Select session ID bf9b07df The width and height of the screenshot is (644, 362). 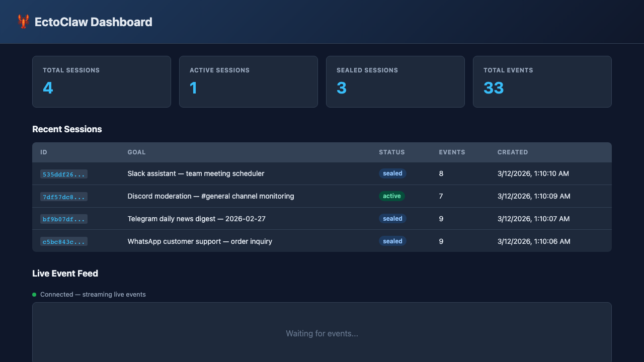[63, 219]
